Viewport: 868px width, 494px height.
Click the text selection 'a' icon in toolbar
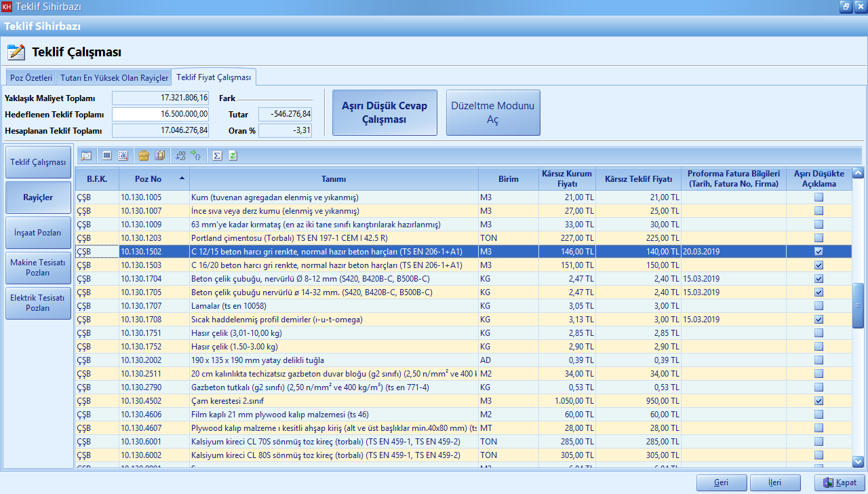[123, 155]
